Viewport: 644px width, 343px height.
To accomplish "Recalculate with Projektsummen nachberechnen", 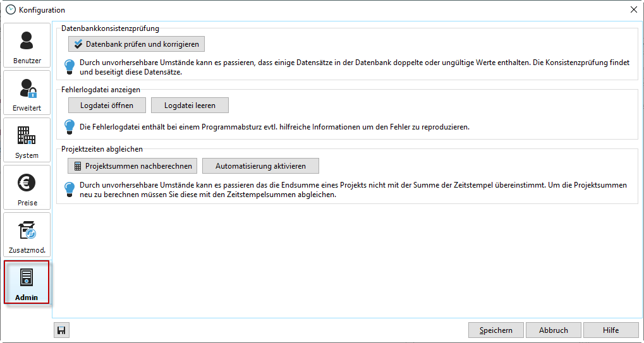I will (133, 166).
